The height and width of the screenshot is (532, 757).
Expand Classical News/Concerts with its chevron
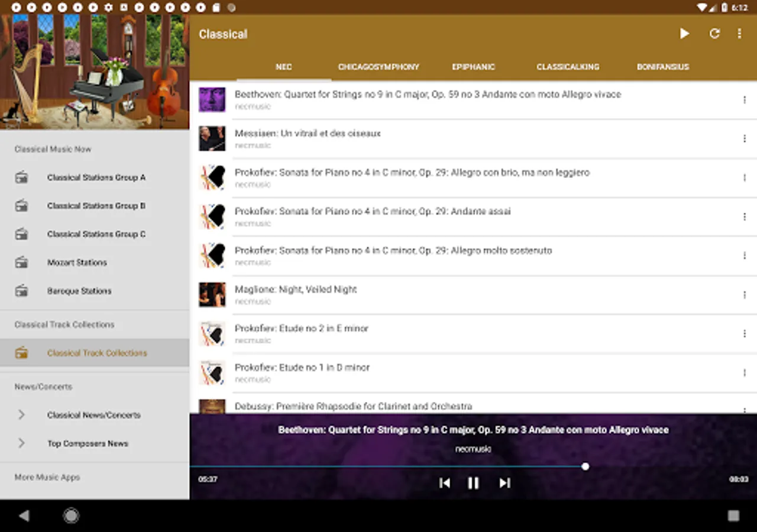pos(21,415)
